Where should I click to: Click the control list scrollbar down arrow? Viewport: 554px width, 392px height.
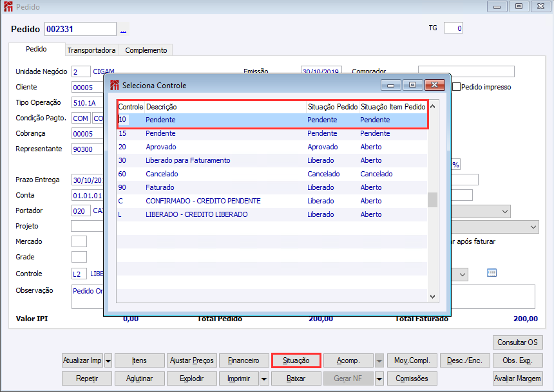(x=433, y=297)
